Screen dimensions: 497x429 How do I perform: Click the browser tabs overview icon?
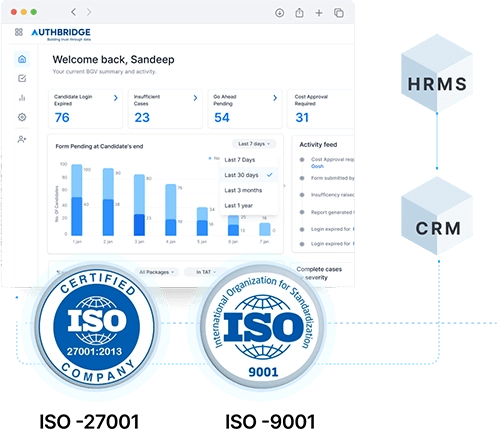tap(339, 13)
